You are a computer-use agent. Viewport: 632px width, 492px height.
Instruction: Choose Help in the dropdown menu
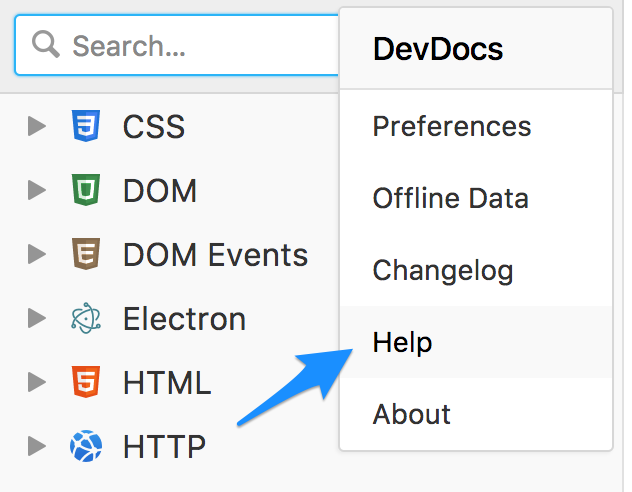pos(402,342)
